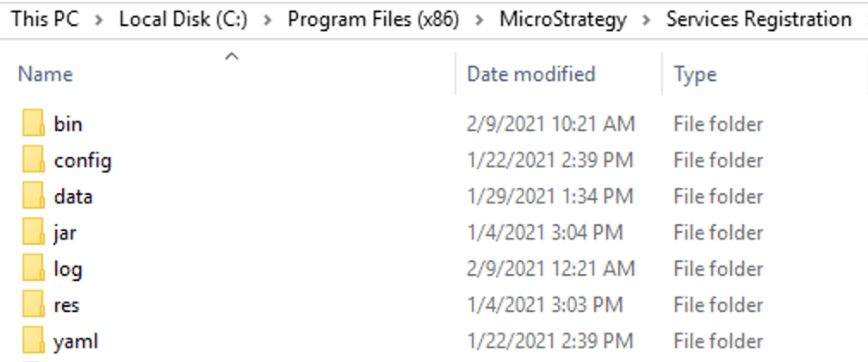Click the jar folder icon
868x362 pixels.
tap(34, 233)
